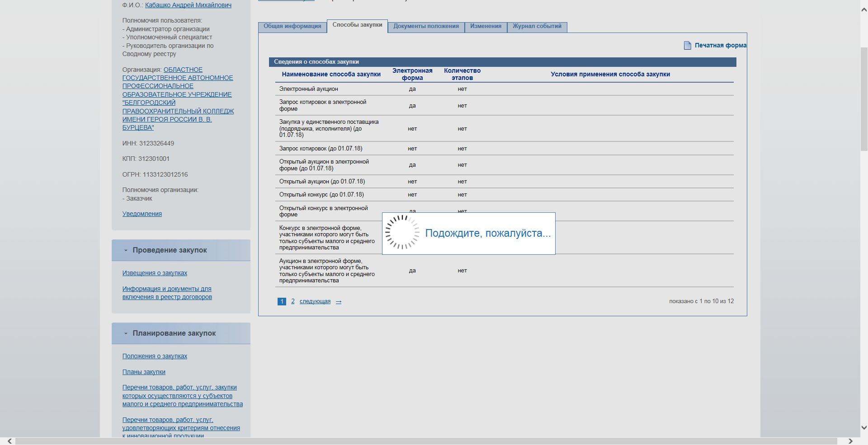The width and height of the screenshot is (868, 445).
Task: Open user profile Кабашко Андрей Михайлович
Action: click(188, 5)
